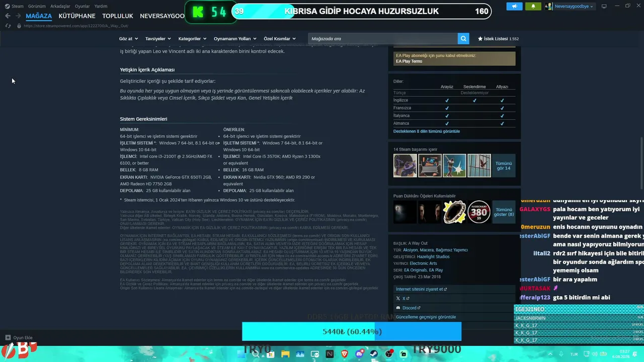Viewport: 644px width, 362px height.
Task: Open the baseball bat achievement thumbnail
Action: click(x=454, y=165)
